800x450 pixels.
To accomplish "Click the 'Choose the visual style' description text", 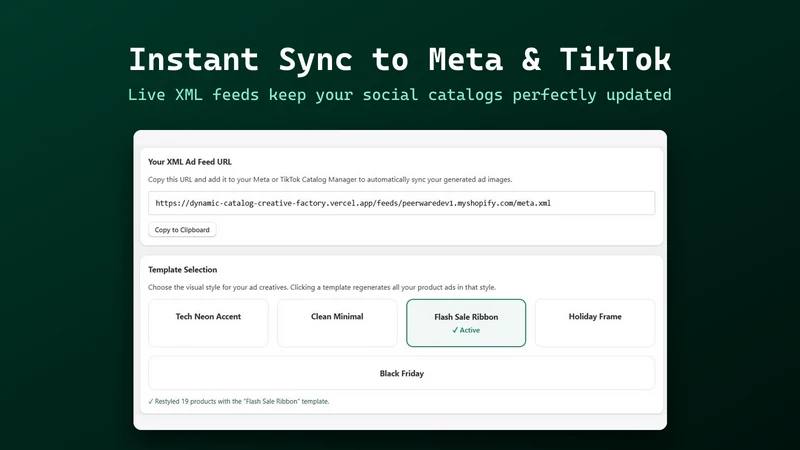I will click(x=322, y=287).
